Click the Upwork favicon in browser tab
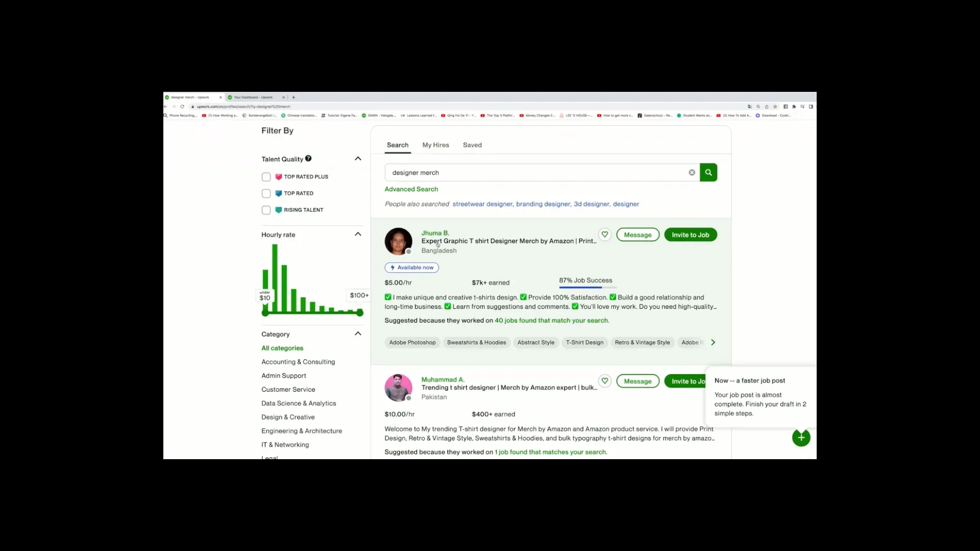 click(168, 97)
